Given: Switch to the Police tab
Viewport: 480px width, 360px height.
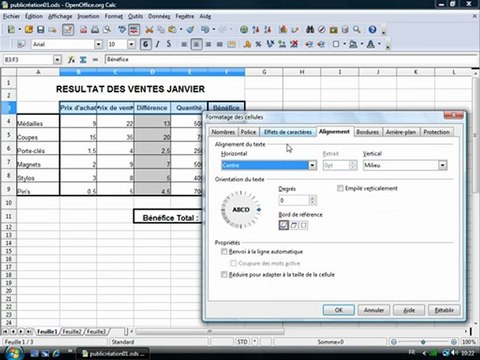Looking at the screenshot, I should pyautogui.click(x=248, y=132).
